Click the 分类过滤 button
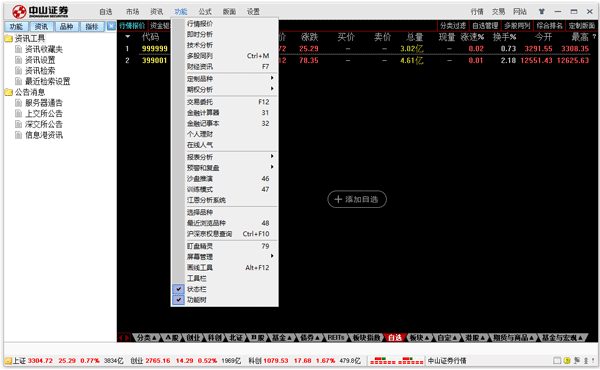Viewport: 600px width, 370px height. tap(453, 26)
